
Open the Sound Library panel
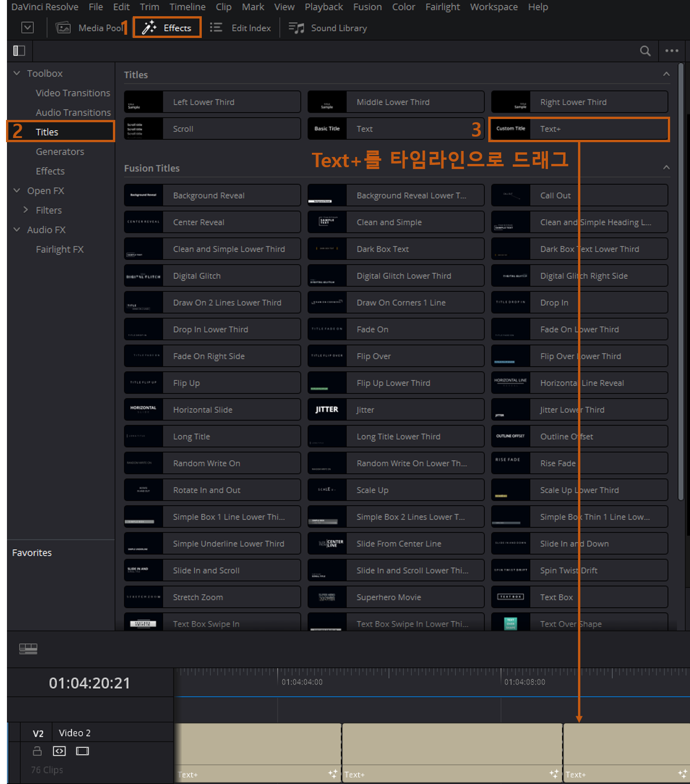click(x=327, y=28)
